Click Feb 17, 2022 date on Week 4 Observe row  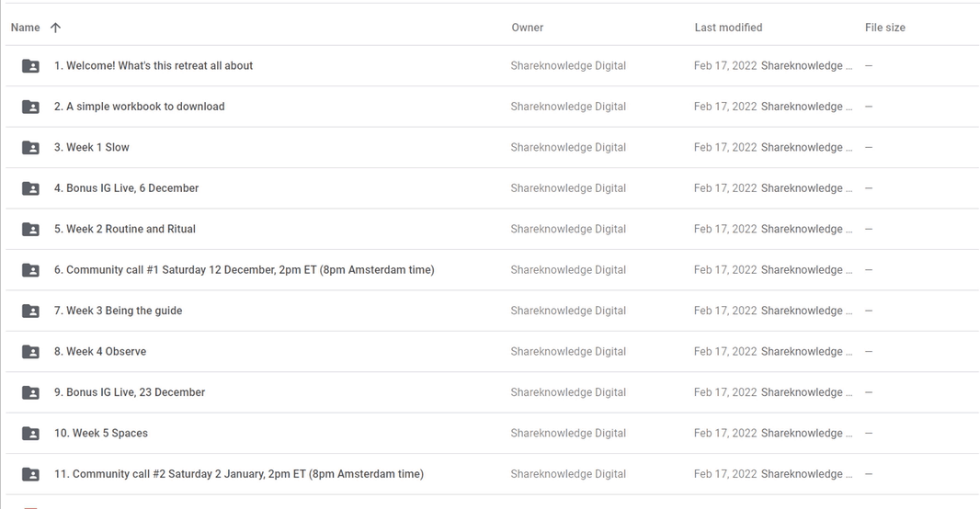pyautogui.click(x=725, y=352)
